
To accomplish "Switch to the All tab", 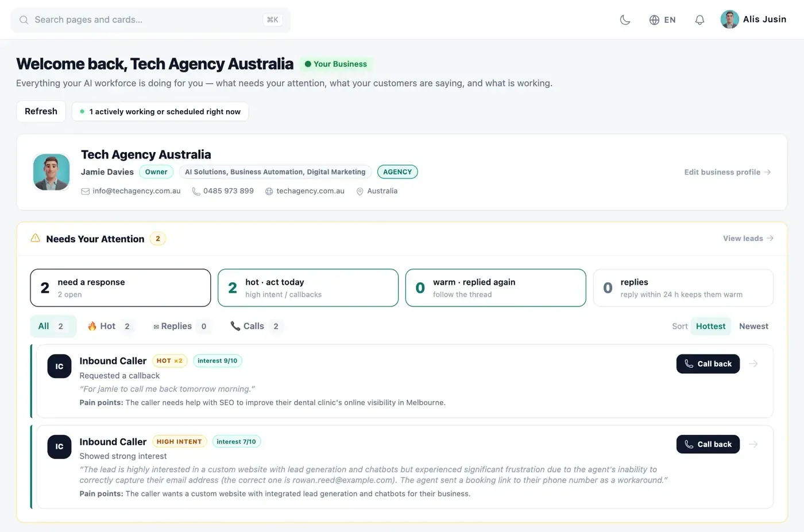I will [53, 327].
